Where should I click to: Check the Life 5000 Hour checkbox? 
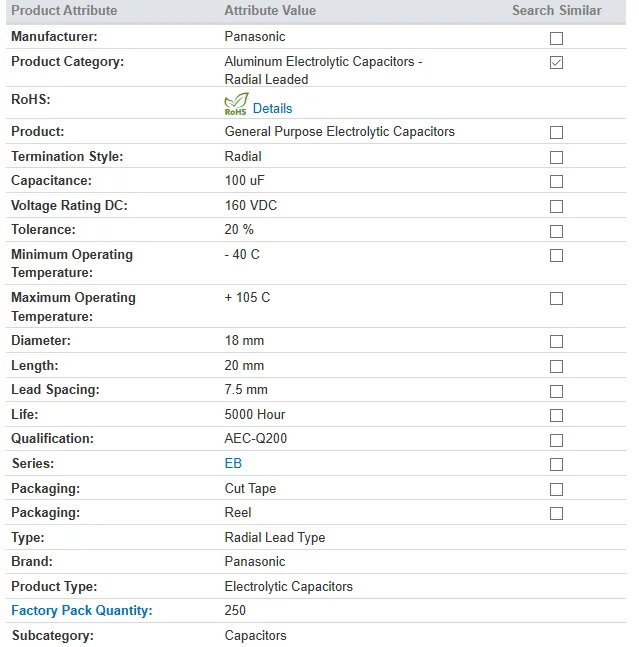point(556,416)
